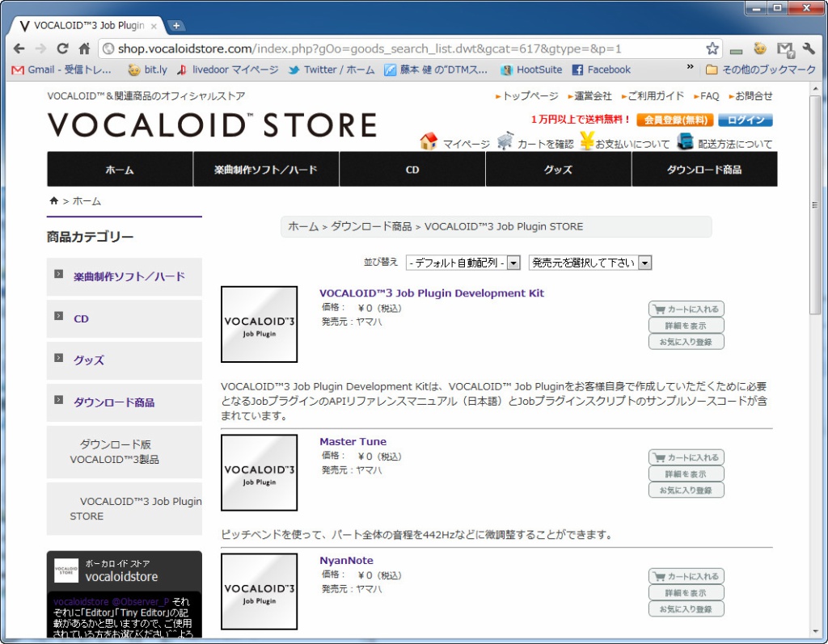Open Chrome's wrench settings menu

(x=809, y=49)
